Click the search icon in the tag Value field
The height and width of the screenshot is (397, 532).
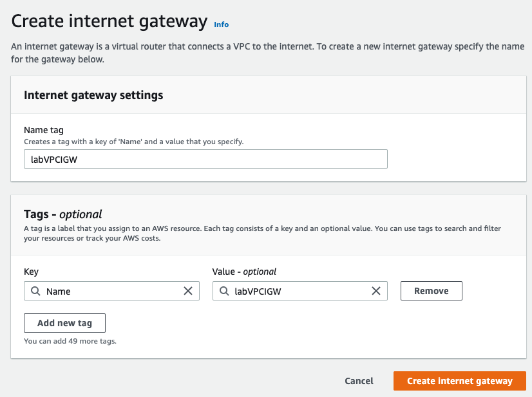[x=223, y=291]
